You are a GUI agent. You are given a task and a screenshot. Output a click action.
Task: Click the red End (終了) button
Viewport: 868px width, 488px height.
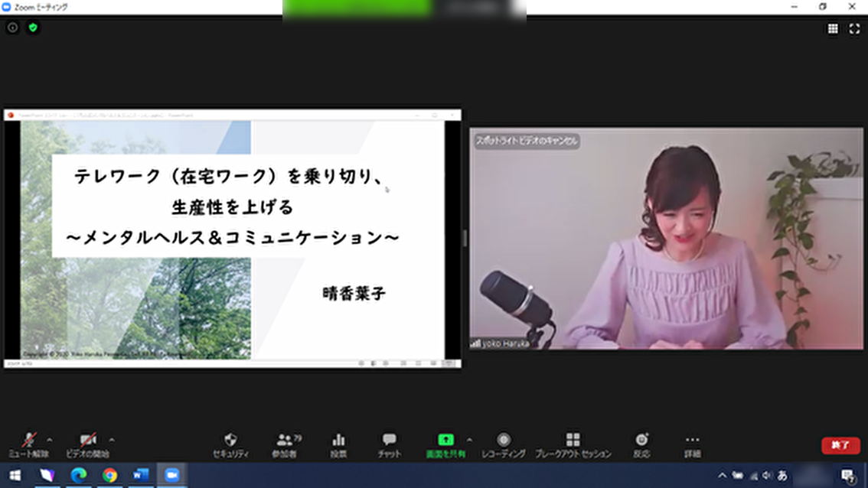tap(840, 445)
